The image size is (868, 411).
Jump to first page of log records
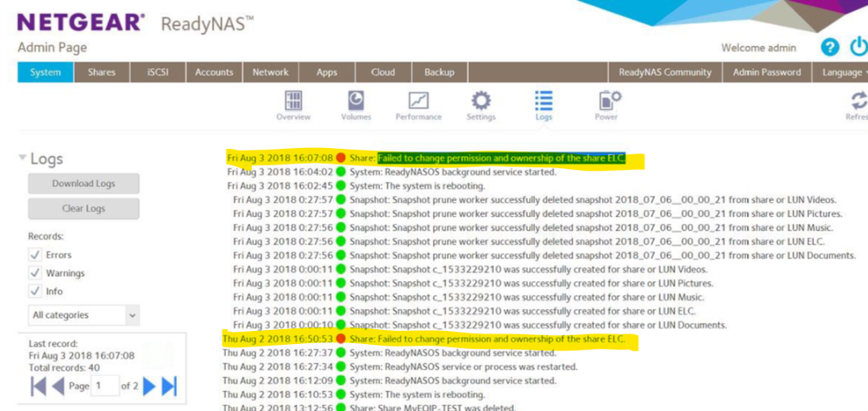38,386
